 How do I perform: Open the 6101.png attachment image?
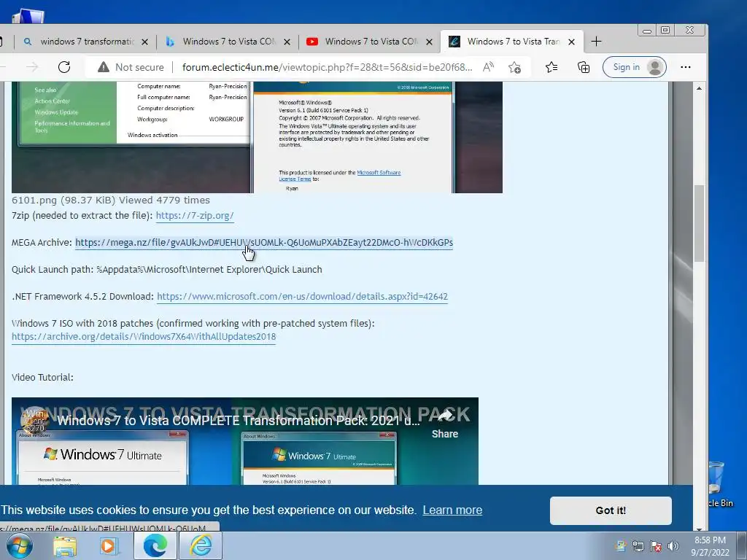point(257,137)
